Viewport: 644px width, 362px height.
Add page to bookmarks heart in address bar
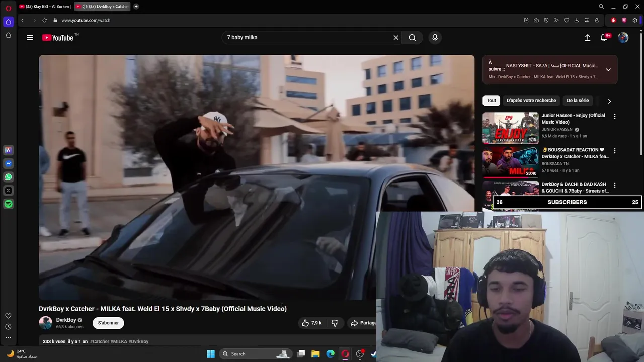tap(567, 20)
